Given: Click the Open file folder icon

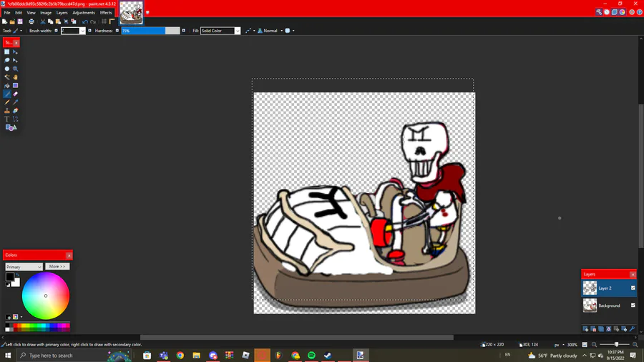Looking at the screenshot, I should coord(12,21).
